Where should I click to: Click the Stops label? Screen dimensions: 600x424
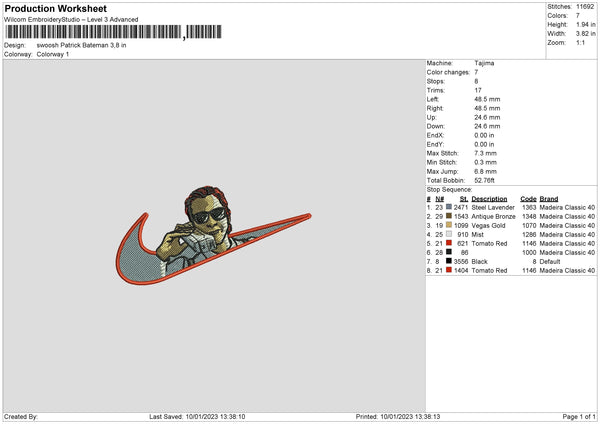[x=436, y=81]
